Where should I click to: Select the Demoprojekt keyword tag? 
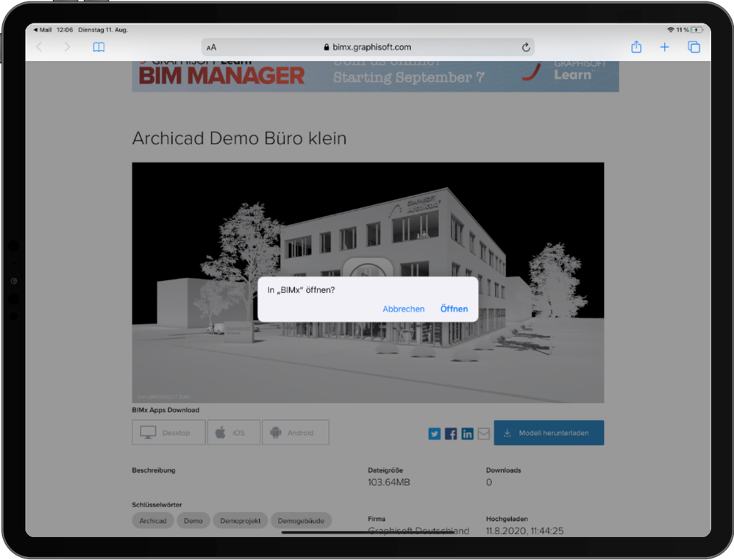[240, 521]
